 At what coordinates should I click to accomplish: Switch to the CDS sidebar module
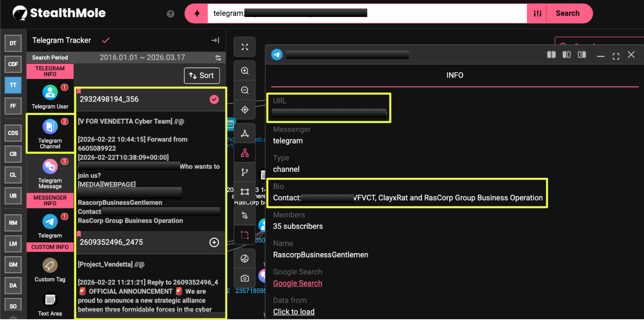tap(13, 133)
